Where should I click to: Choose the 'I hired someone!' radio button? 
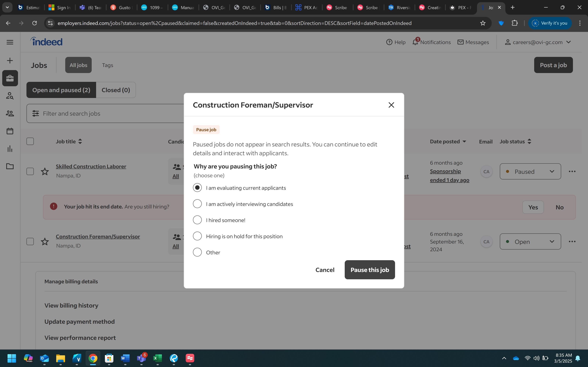tap(197, 220)
